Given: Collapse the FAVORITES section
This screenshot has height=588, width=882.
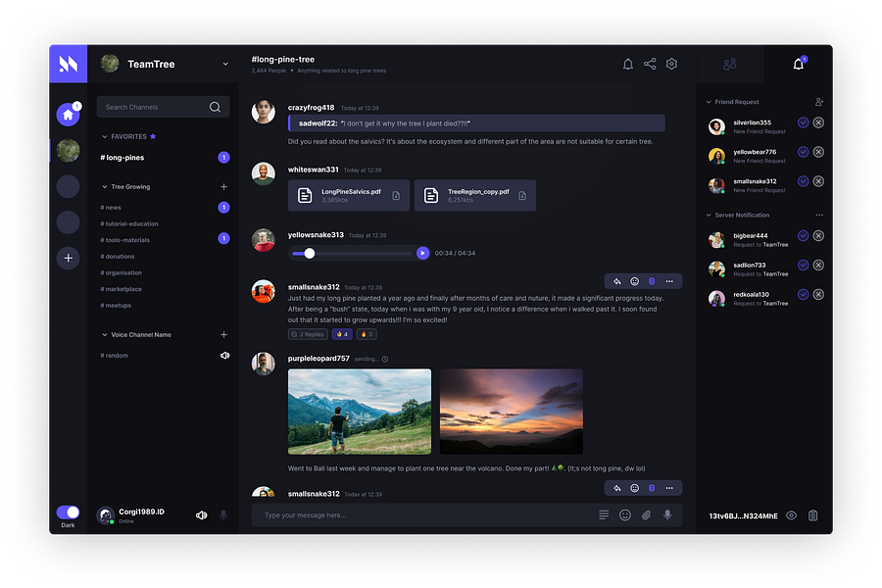Looking at the screenshot, I should coord(105,137).
